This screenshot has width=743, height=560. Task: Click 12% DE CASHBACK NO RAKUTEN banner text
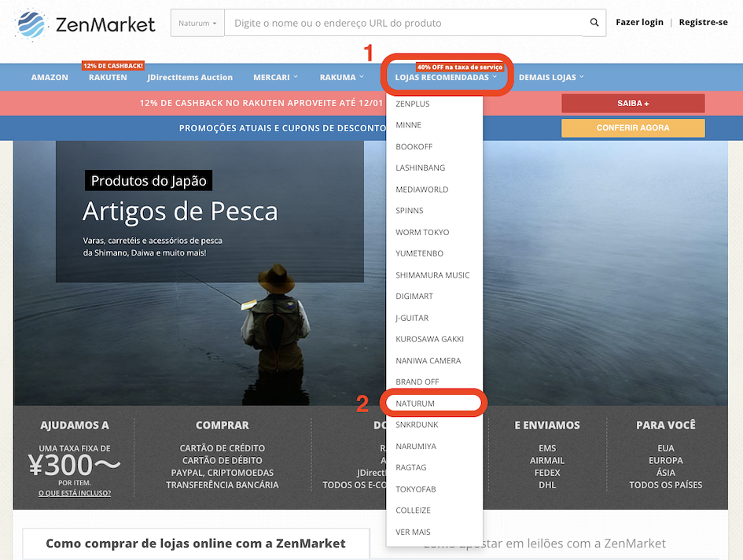click(261, 103)
